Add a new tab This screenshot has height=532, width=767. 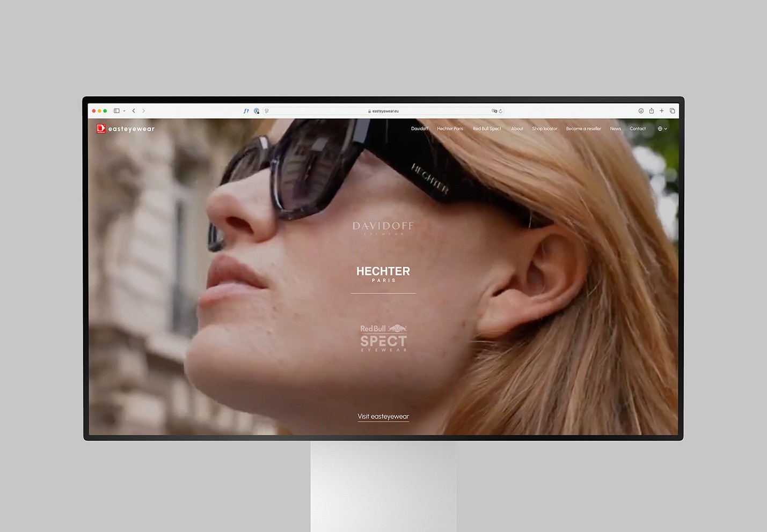(662, 111)
